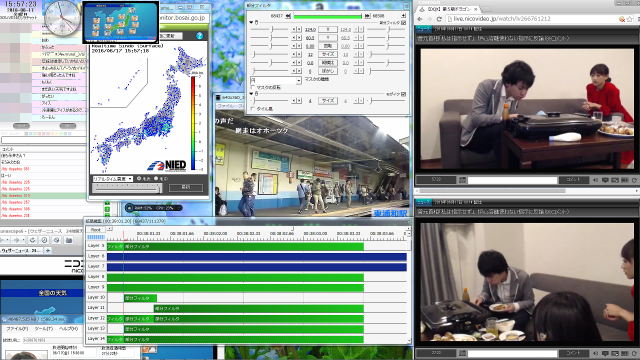Open blue help icon in bosai monitor
Screen dimensions: 640x360
coord(199,36)
